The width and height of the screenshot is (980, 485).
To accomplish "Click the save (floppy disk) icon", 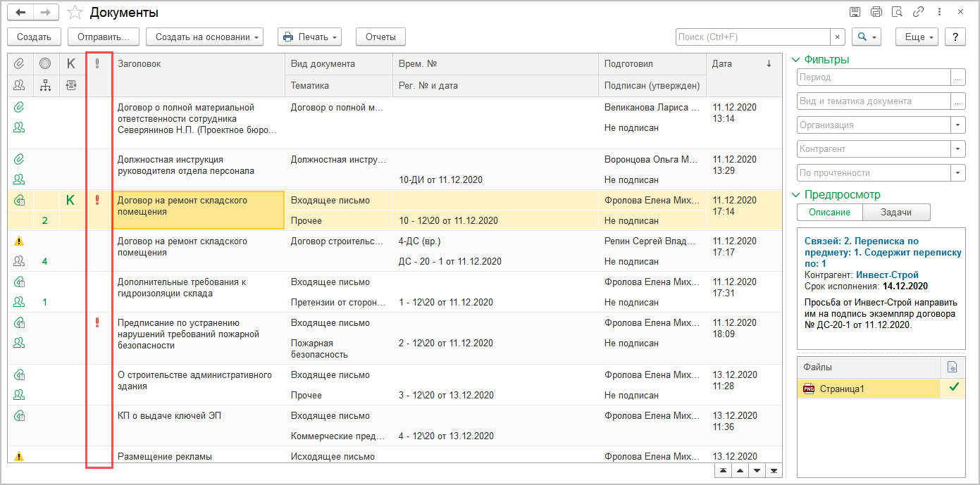I will 855,12.
